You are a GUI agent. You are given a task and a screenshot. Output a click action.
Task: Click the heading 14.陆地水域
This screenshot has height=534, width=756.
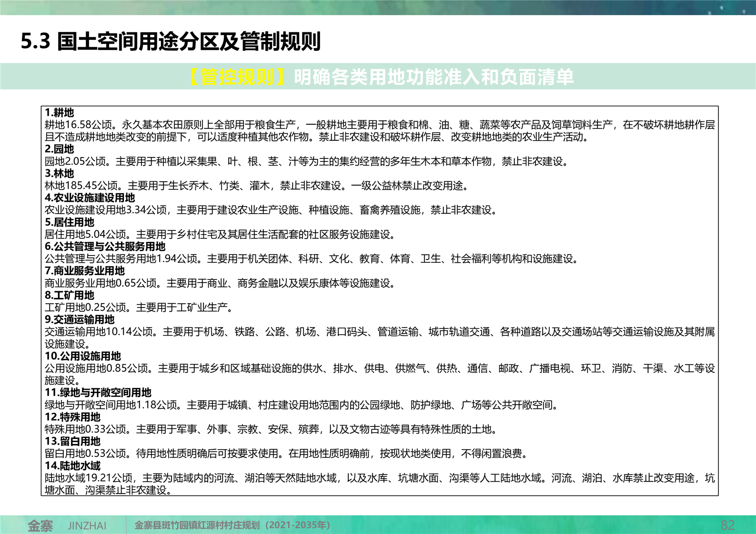pos(73,465)
